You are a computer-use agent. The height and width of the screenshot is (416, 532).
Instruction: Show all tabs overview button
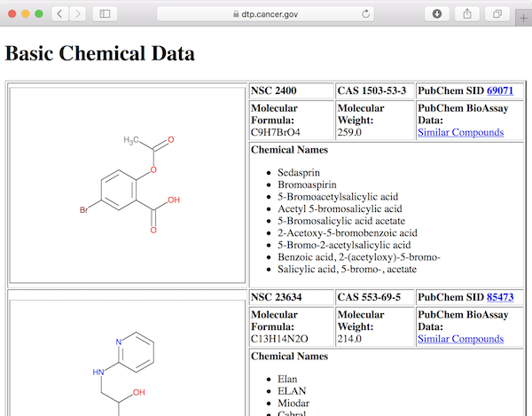tap(497, 14)
